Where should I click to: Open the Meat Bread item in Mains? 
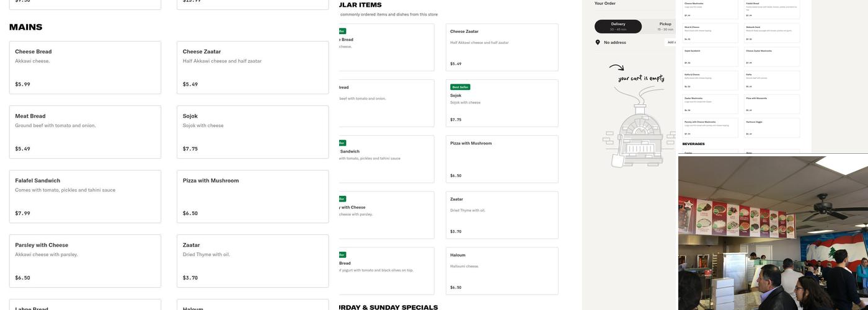[85, 132]
